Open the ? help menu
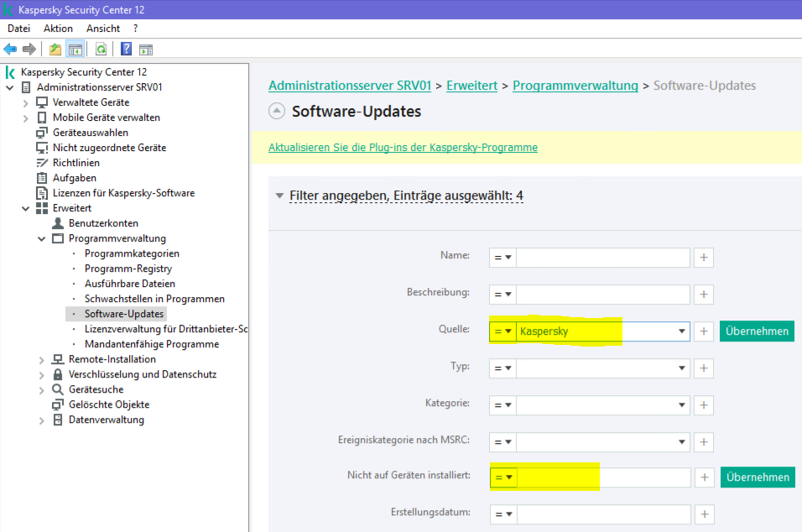802x532 pixels. 135,29
